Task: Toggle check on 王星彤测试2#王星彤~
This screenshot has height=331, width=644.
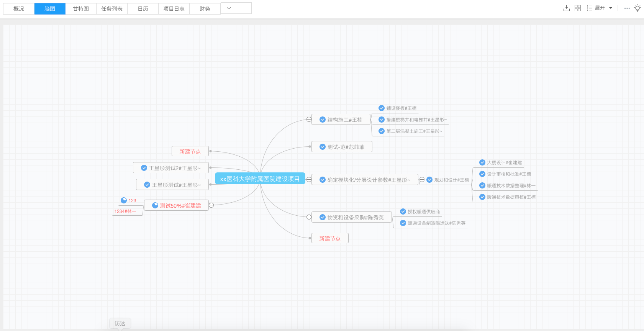Action: [x=144, y=168]
